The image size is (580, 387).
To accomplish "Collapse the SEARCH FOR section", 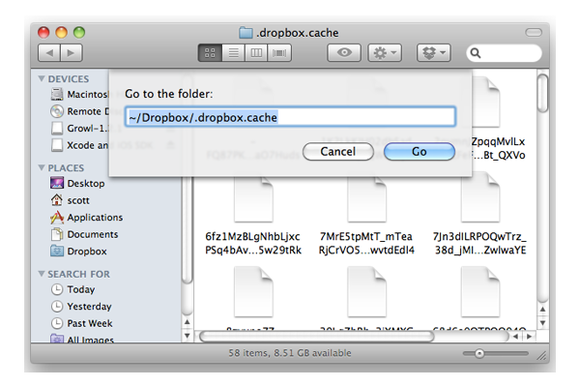I will coord(41,274).
